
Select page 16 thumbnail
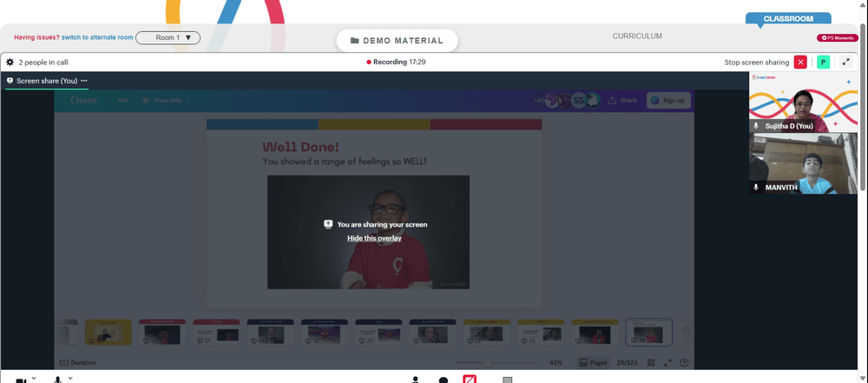tap(162, 332)
